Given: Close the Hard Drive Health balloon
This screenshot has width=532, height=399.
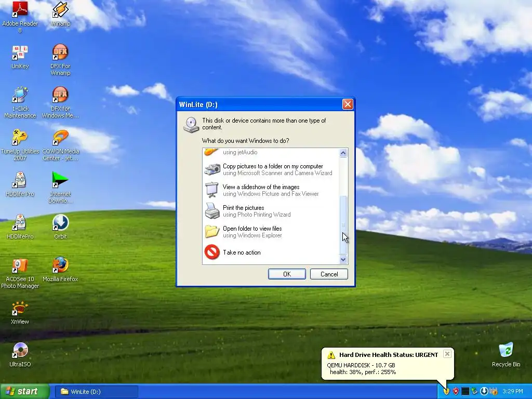Looking at the screenshot, I should [447, 354].
